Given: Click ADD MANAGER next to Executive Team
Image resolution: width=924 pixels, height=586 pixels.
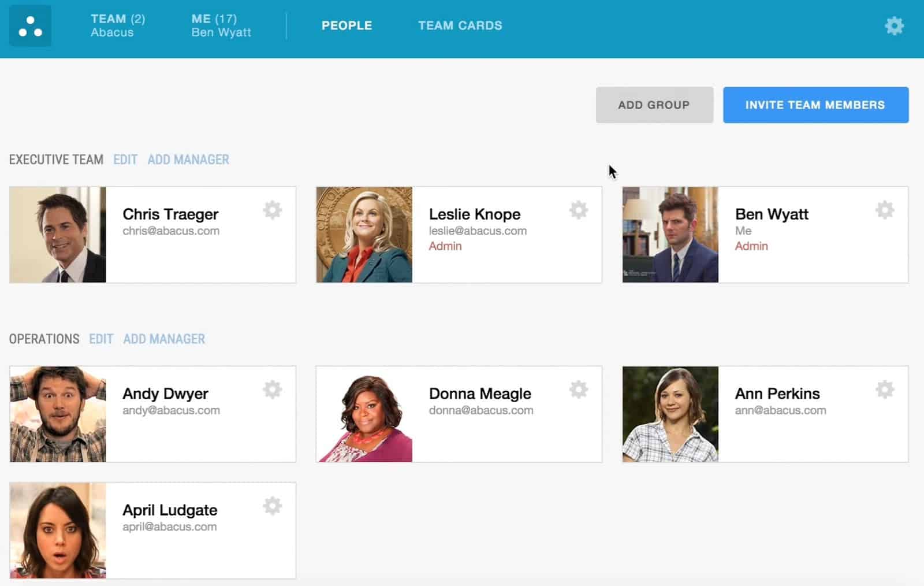Looking at the screenshot, I should (188, 160).
